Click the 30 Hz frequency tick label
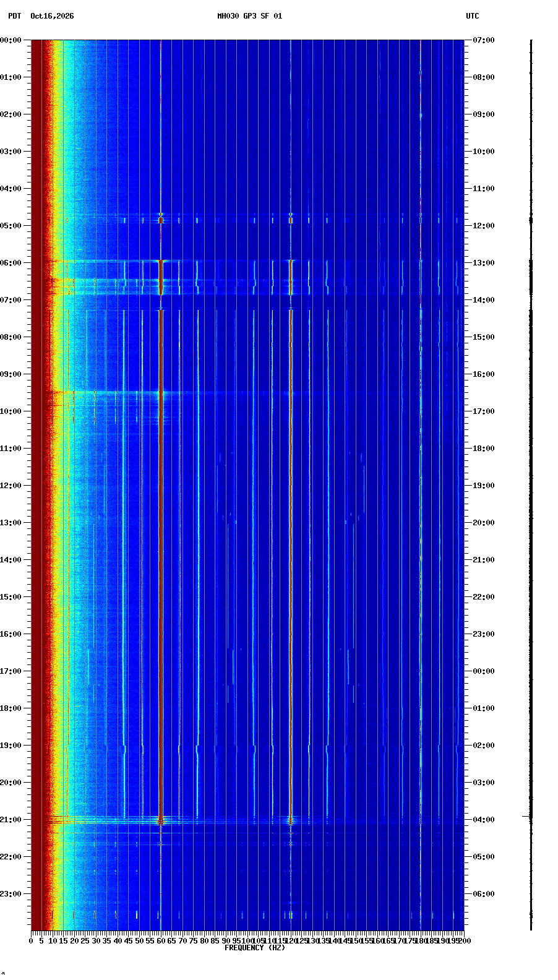Screen dimensions: 558x980 pos(96,941)
